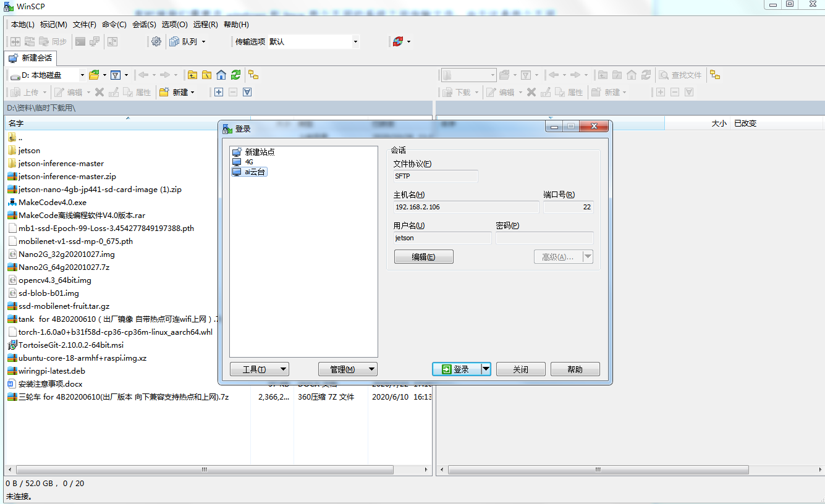
Task: Open the 会话(S) menu
Action: point(144,25)
